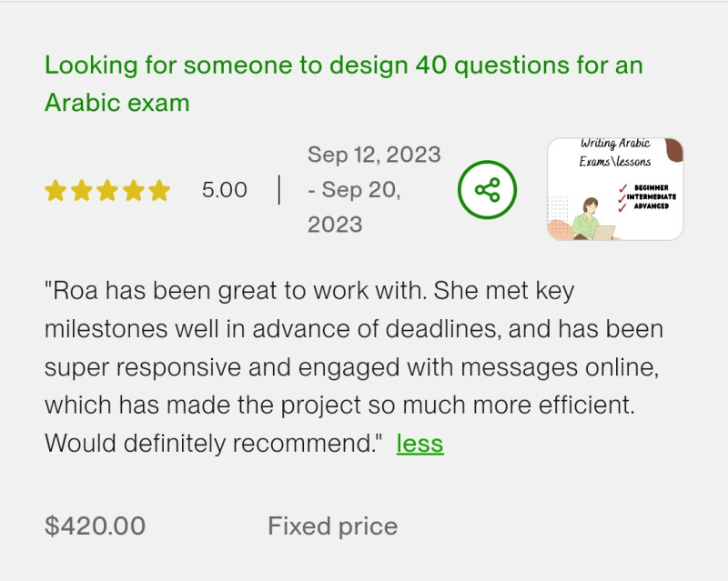Click the fifth (last) rating star
The height and width of the screenshot is (581, 728).
[x=159, y=191]
